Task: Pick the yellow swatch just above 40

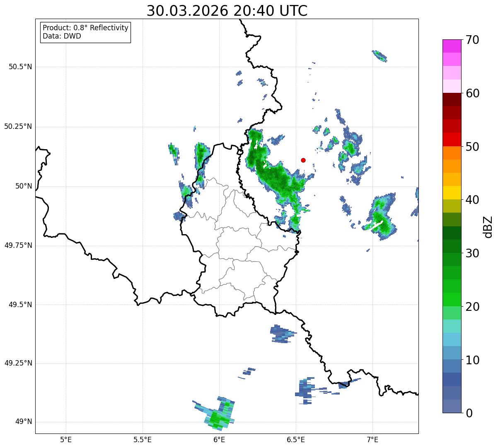Action: click(452, 193)
